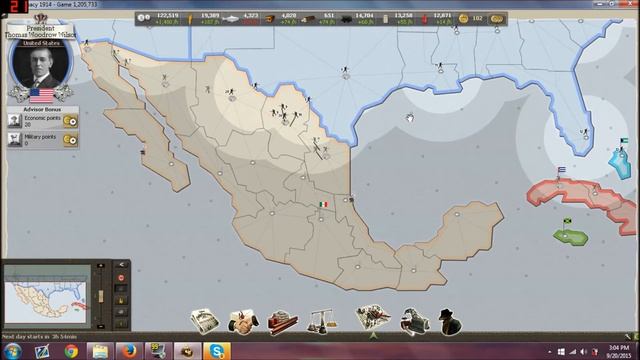Click the iron ore resource icon
640x360 pixels.
(269, 19)
